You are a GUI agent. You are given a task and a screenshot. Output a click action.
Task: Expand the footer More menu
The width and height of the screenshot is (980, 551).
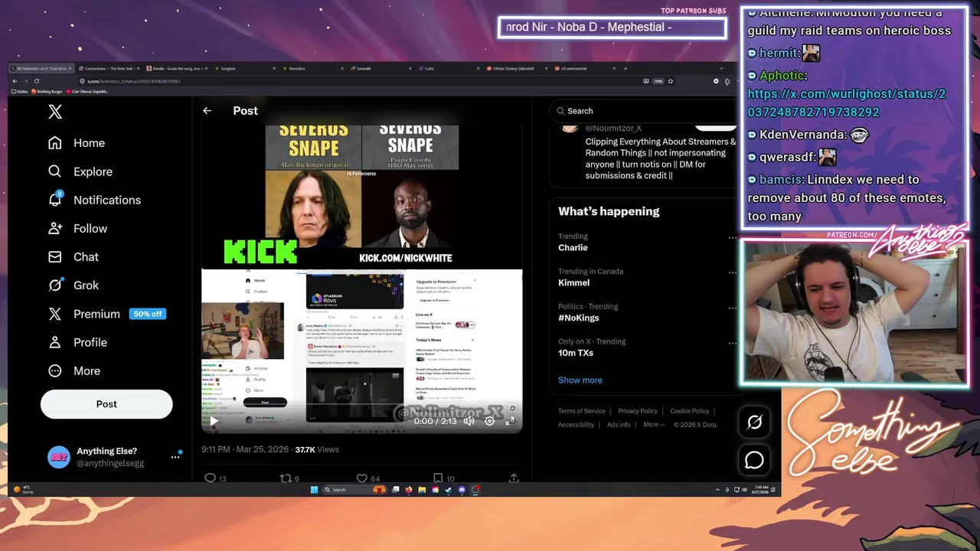click(654, 425)
